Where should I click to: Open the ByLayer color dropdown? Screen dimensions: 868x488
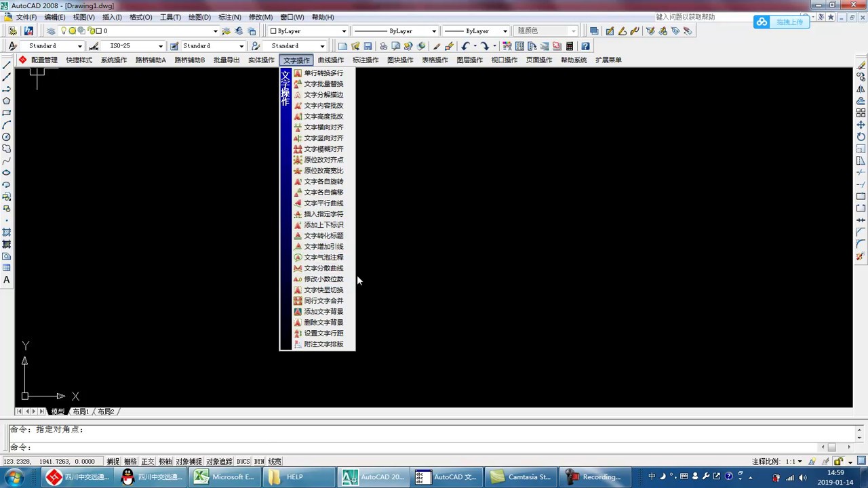pyautogui.click(x=308, y=30)
